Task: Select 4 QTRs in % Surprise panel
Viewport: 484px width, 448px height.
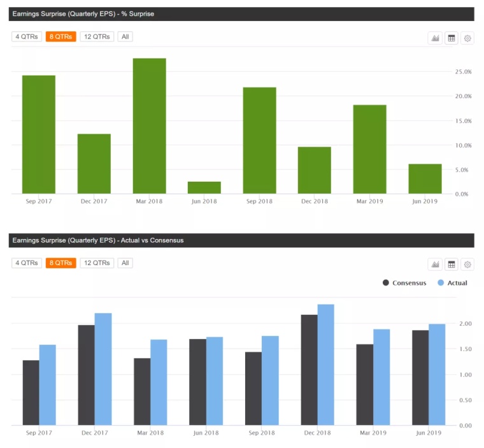Action: pos(26,37)
